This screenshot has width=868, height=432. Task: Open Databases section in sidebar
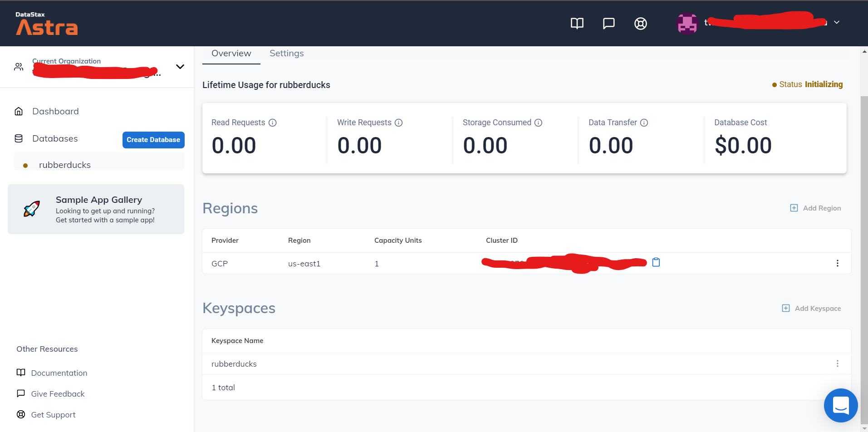[55, 138]
